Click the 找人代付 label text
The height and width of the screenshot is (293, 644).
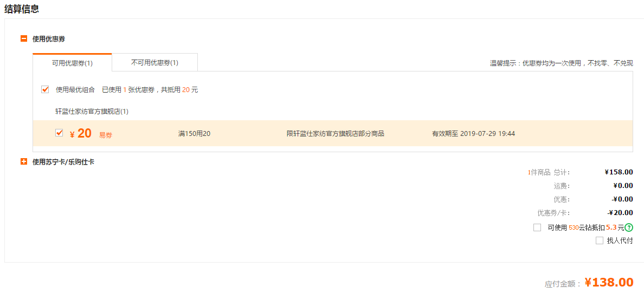[620, 240]
